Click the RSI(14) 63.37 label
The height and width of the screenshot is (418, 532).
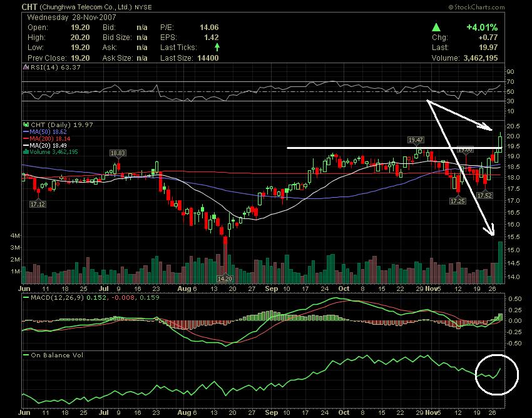click(56, 67)
